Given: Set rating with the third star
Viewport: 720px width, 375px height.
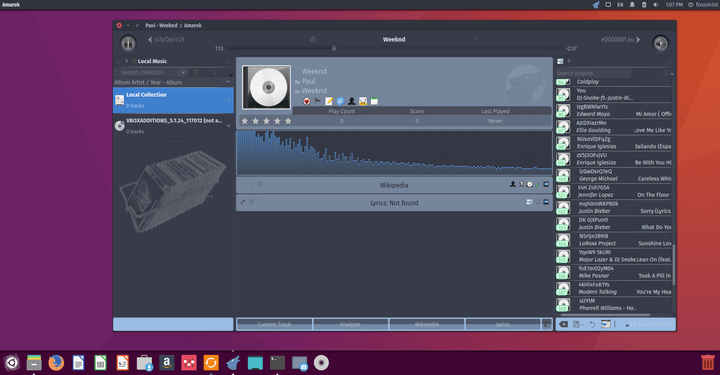Looking at the screenshot, I should (x=266, y=121).
